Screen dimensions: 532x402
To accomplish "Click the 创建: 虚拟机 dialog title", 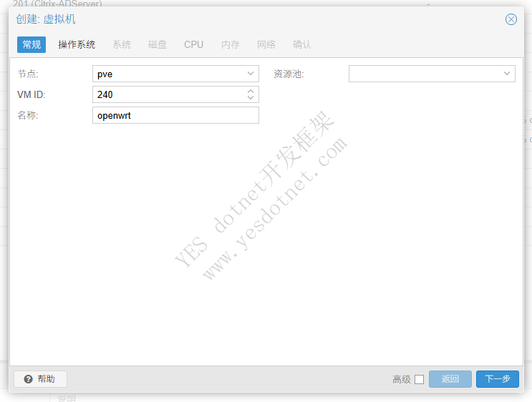I will click(x=46, y=19).
